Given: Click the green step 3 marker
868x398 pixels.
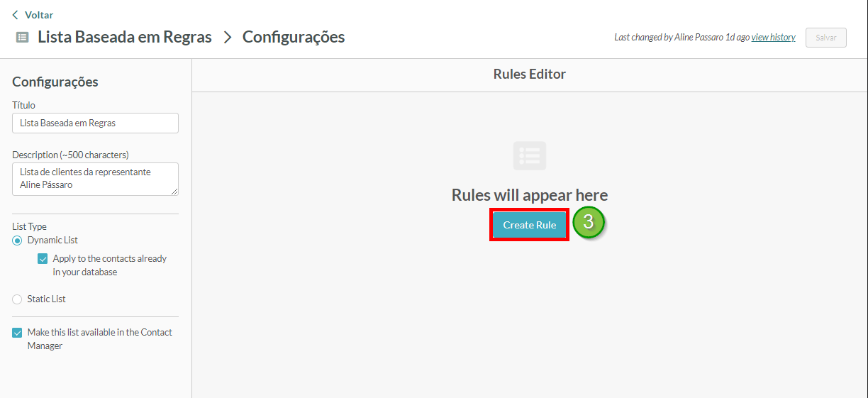Looking at the screenshot, I should (589, 223).
